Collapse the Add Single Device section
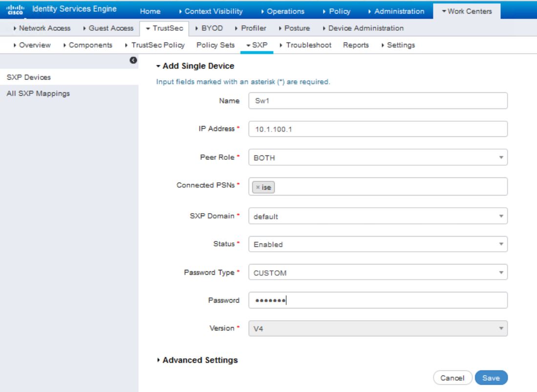The height and width of the screenshot is (392, 537). 195,66
